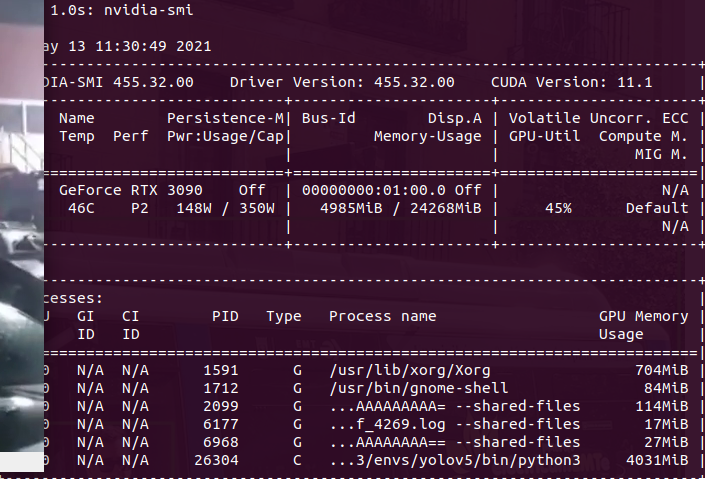Click the 'Disp.A' header text
This screenshot has height=479, width=705.
point(455,118)
